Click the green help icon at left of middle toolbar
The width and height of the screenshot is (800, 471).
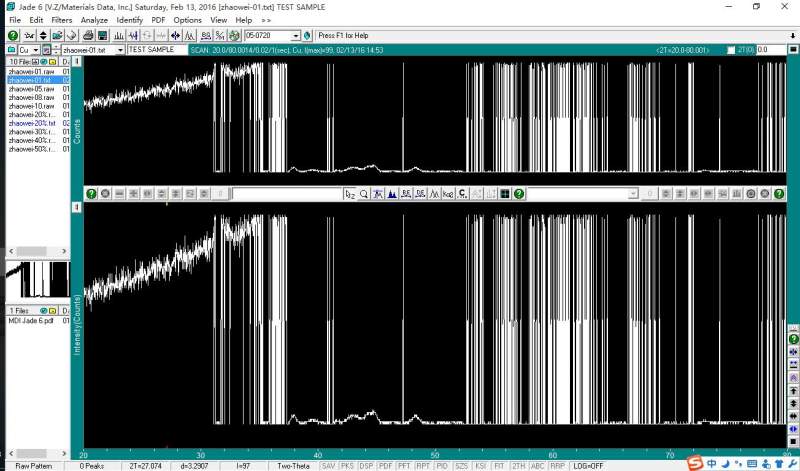click(x=91, y=194)
